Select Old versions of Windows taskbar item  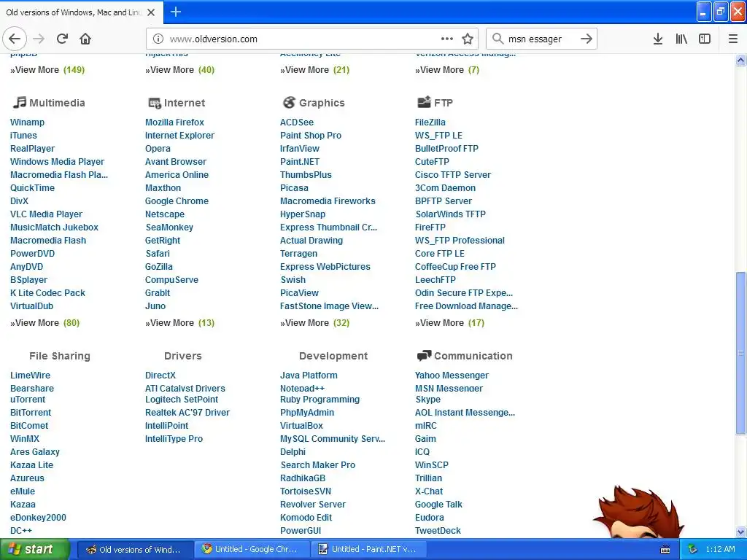click(136, 550)
